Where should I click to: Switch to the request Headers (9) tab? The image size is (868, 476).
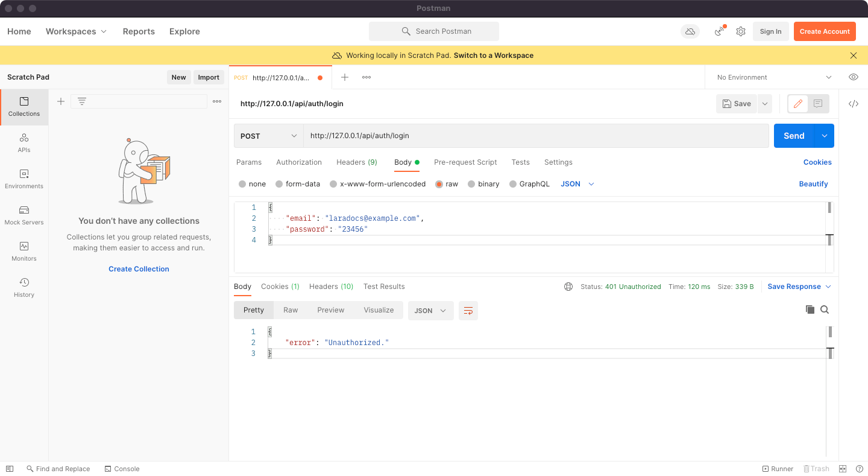357,162
